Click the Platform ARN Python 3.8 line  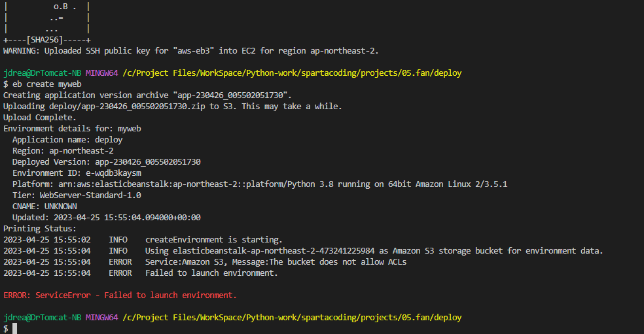pyautogui.click(x=260, y=184)
